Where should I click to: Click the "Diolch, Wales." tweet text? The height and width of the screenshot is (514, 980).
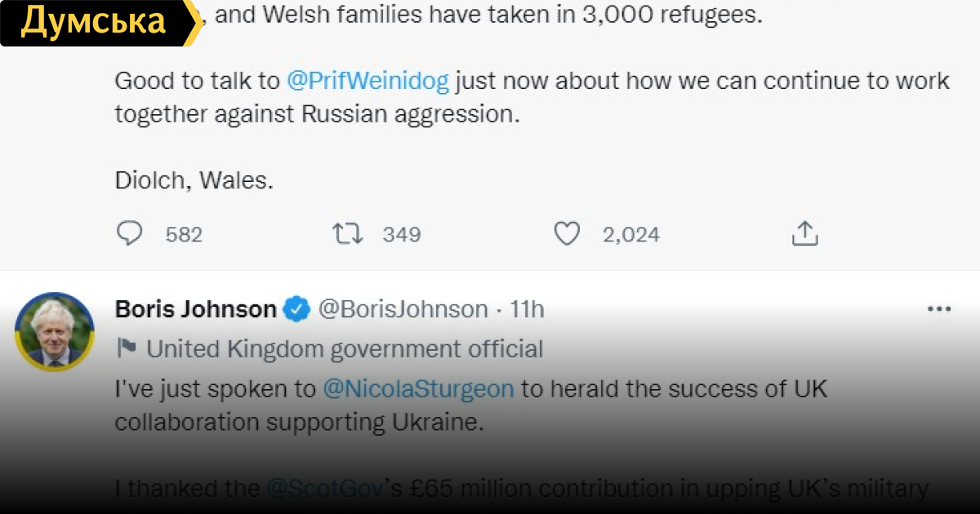[x=194, y=180]
